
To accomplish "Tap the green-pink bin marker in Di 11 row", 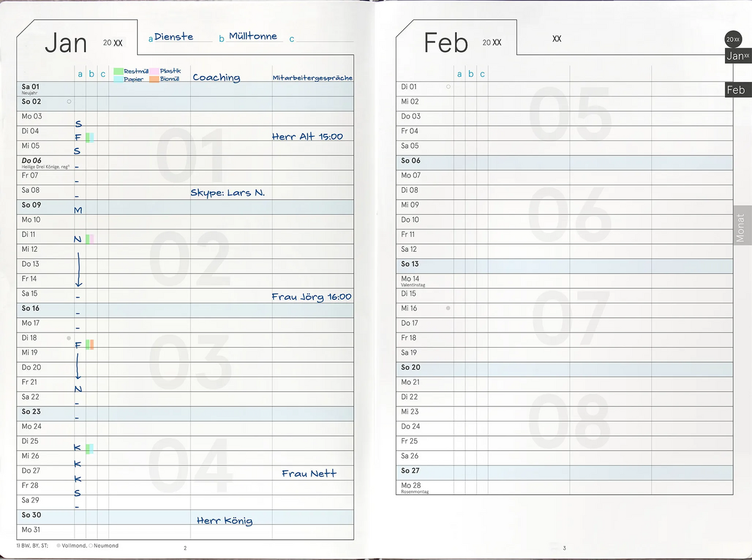I will pyautogui.click(x=90, y=239).
